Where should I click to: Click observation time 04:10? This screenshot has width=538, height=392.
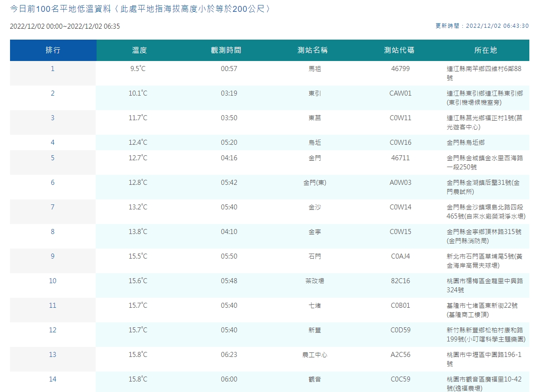tap(229, 231)
